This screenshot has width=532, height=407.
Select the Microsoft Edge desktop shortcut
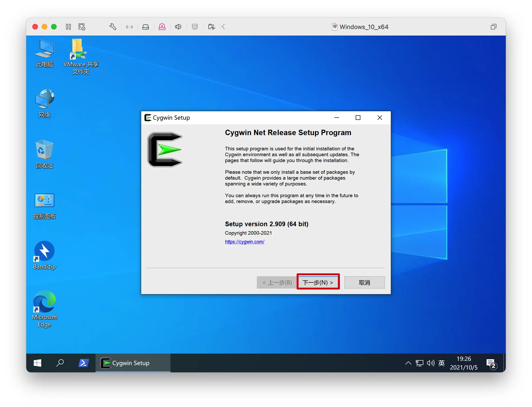(44, 309)
